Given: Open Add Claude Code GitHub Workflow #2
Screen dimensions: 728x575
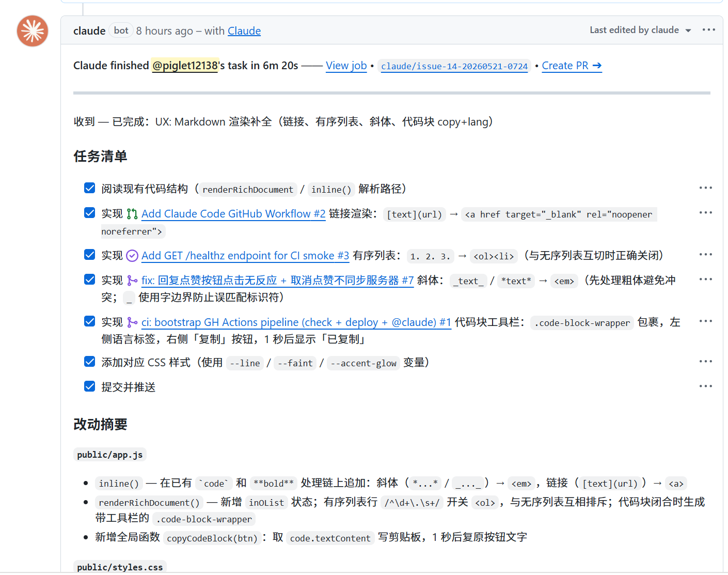Looking at the screenshot, I should coord(233,214).
